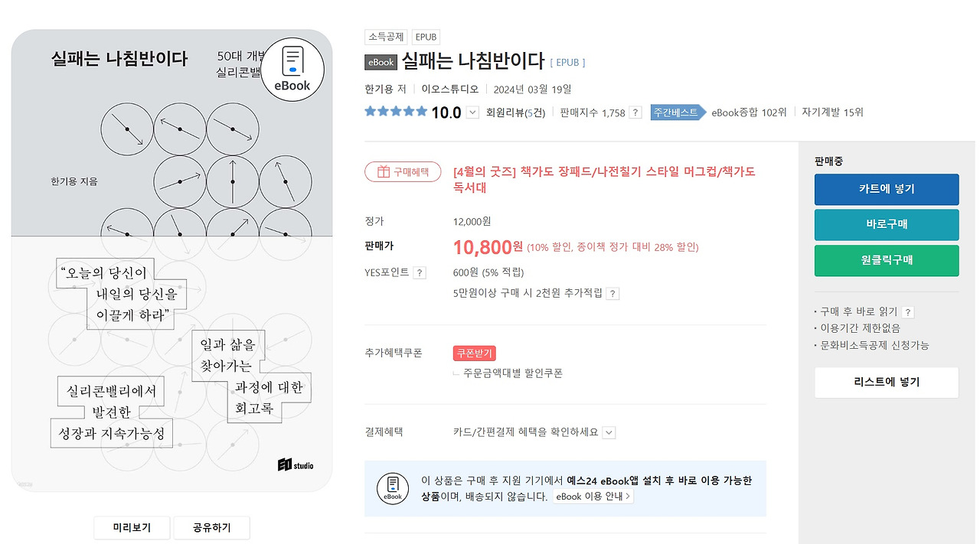Click the 미리보기 preview button below the cover

[x=131, y=527]
